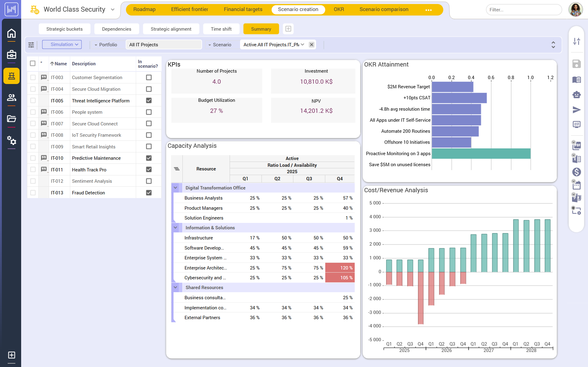
Task: Open the AI assistant robot icon
Action: 577,95
